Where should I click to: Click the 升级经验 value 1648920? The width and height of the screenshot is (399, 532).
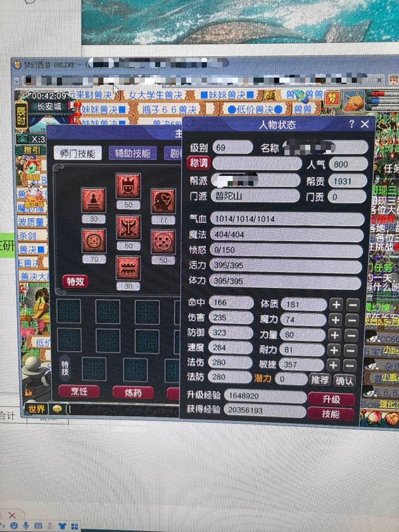click(265, 396)
